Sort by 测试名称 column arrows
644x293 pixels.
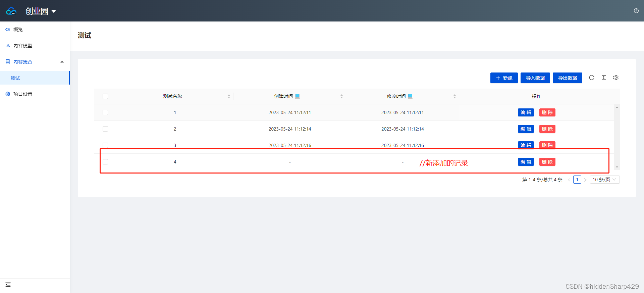(x=229, y=96)
